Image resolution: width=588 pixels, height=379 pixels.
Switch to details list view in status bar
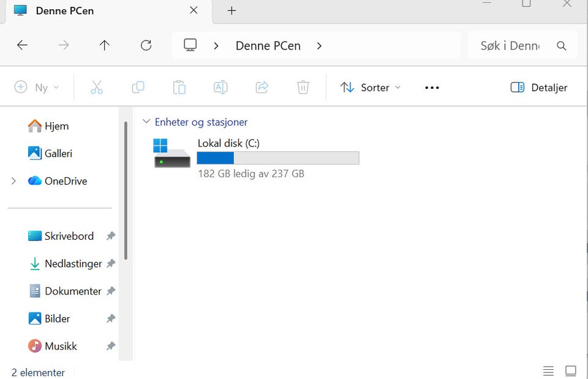[548, 371]
